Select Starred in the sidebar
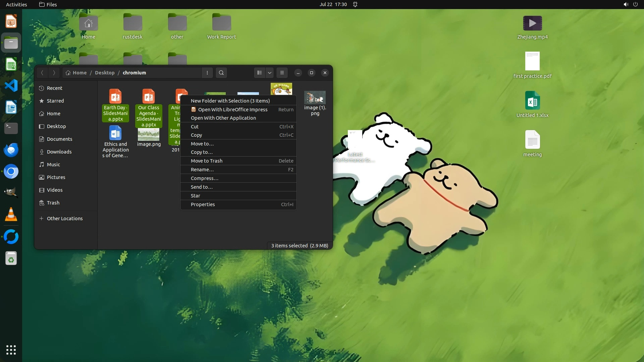The width and height of the screenshot is (644, 362). [x=55, y=101]
